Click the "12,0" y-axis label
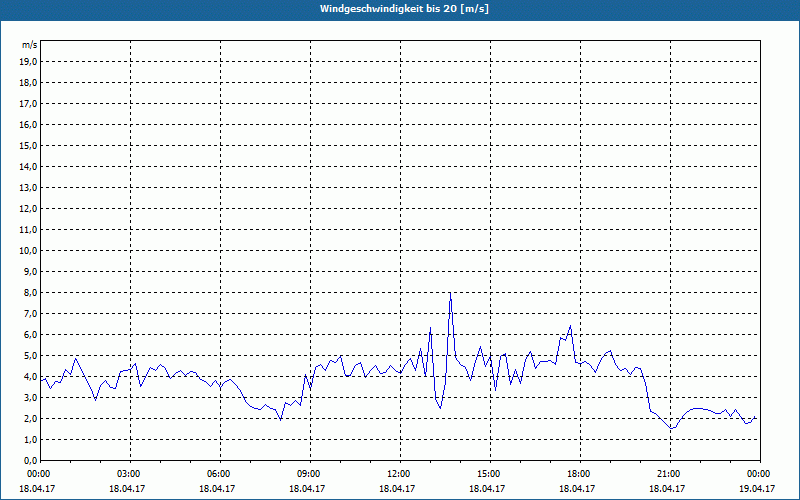 point(30,208)
